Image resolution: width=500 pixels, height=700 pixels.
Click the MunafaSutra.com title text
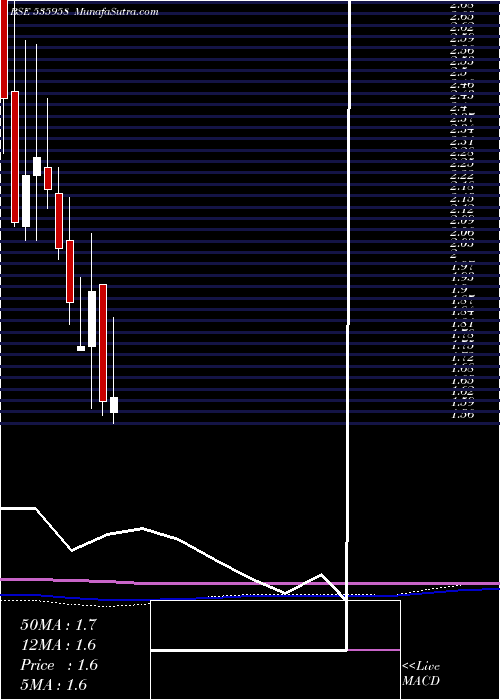(116, 12)
